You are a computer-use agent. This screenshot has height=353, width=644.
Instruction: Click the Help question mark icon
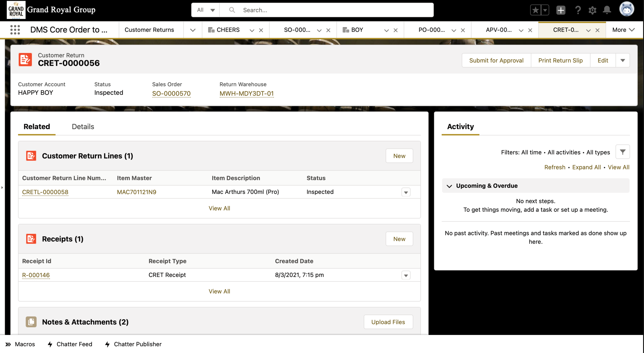click(578, 10)
